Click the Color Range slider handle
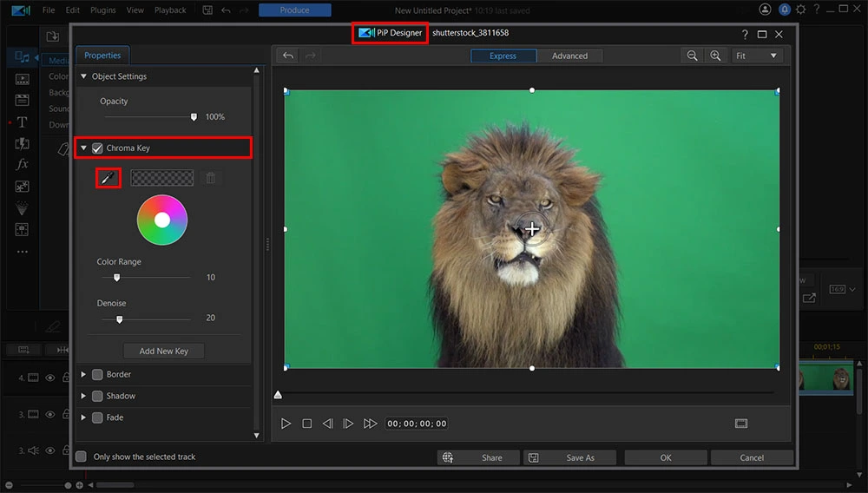 point(116,278)
